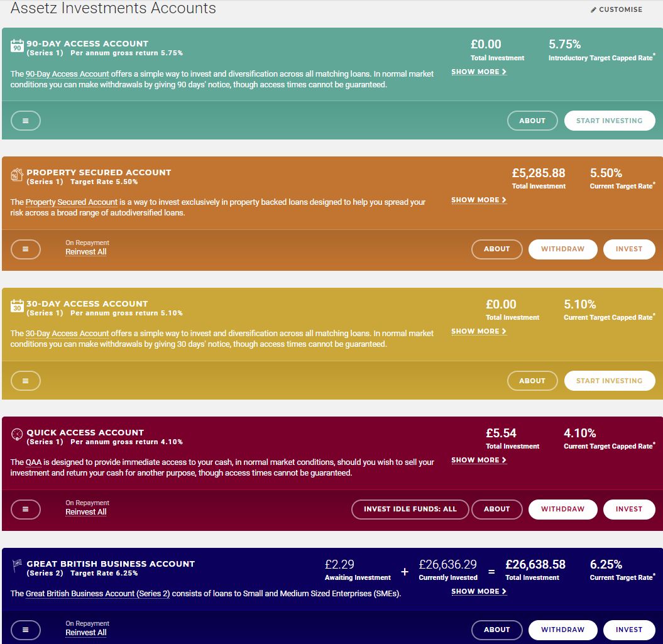Click About on Quick Access Account
This screenshot has height=644, width=663.
tap(497, 509)
